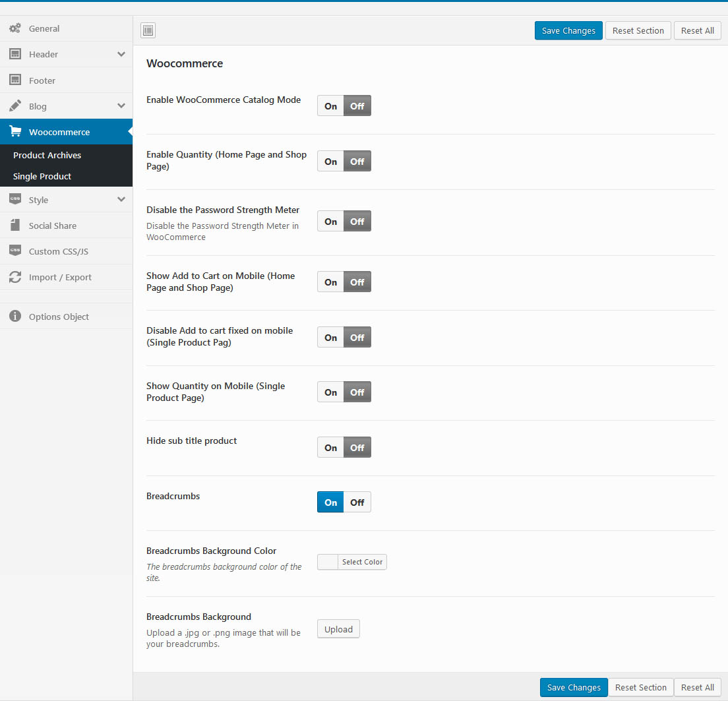728x701 pixels.
Task: Expand the Header section chevron
Action: pos(121,54)
